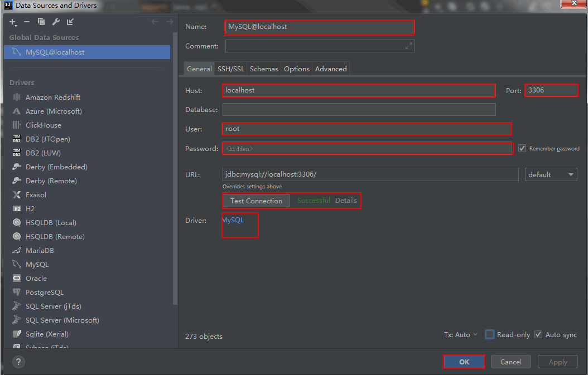The image size is (588, 375).
Task: Open the Schemas tab
Action: 264,69
